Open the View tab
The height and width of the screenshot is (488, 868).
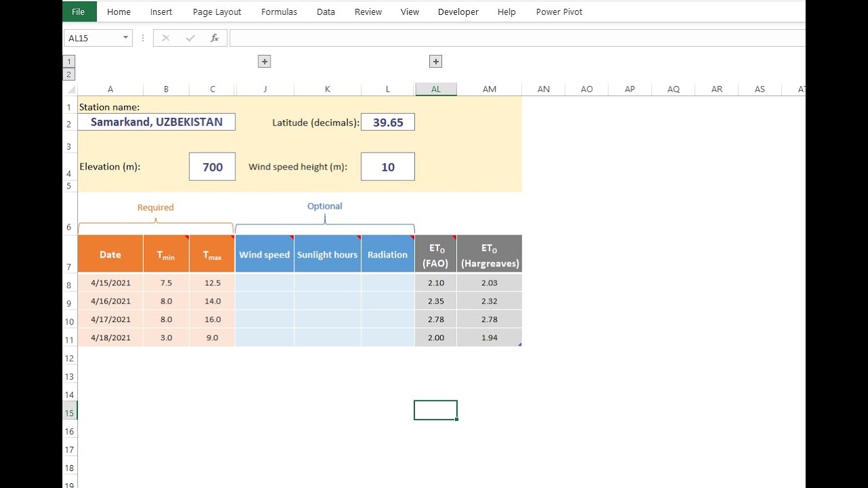point(410,12)
